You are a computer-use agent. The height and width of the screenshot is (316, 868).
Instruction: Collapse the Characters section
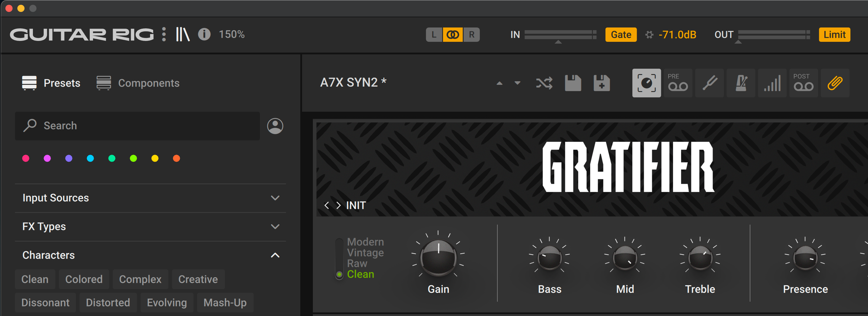[150, 255]
